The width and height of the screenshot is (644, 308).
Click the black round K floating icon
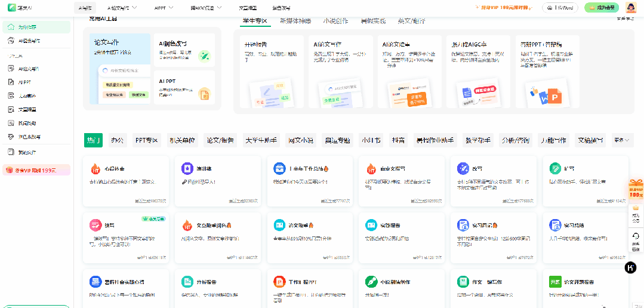point(630,268)
